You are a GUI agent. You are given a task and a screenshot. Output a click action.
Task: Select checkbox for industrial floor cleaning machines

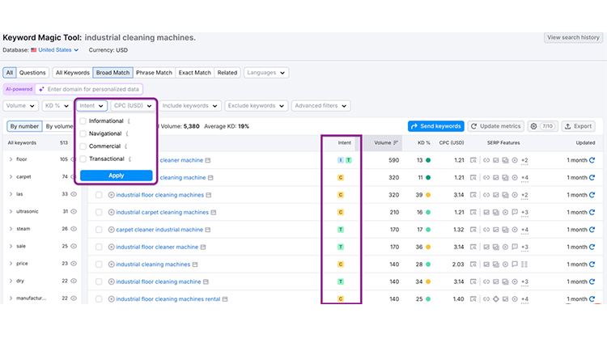pyautogui.click(x=99, y=195)
